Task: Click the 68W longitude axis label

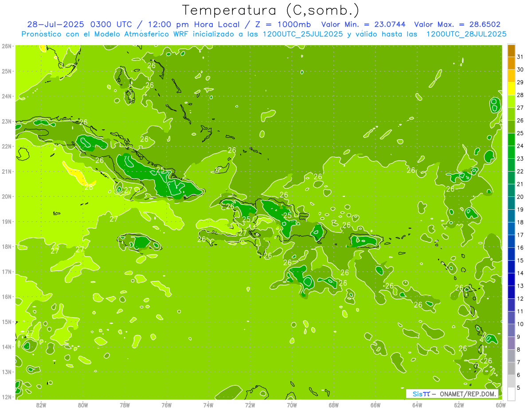Action: click(x=334, y=405)
